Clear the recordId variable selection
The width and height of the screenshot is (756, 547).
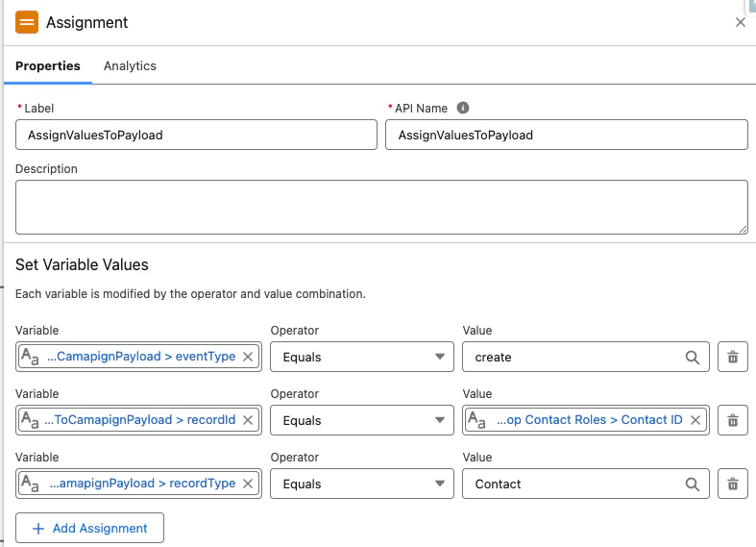pyautogui.click(x=248, y=420)
